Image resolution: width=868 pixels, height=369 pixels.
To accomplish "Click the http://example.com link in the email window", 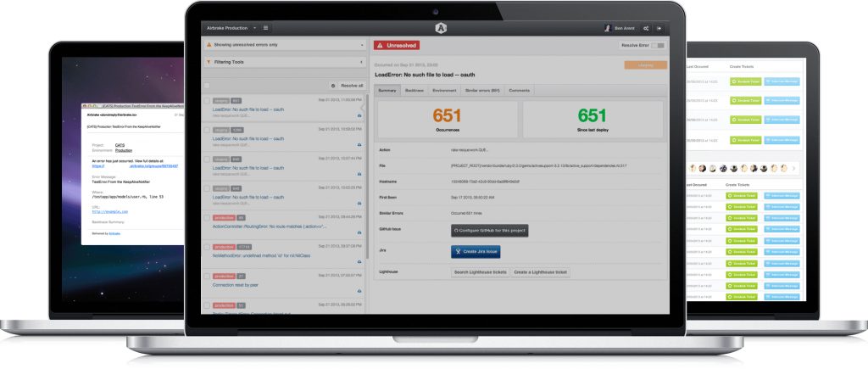I will click(109, 211).
